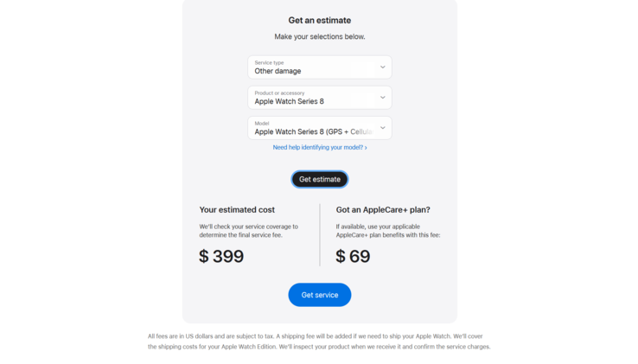The height and width of the screenshot is (364, 638).
Task: Click the blue Get service button
Action: (x=319, y=295)
